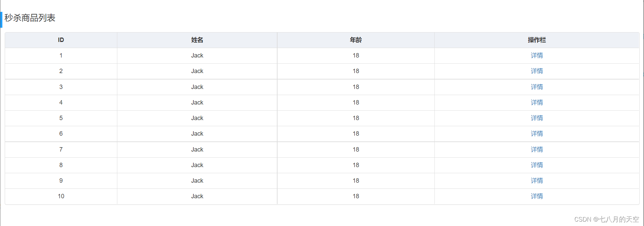Click the 姓名 column header

point(197,40)
